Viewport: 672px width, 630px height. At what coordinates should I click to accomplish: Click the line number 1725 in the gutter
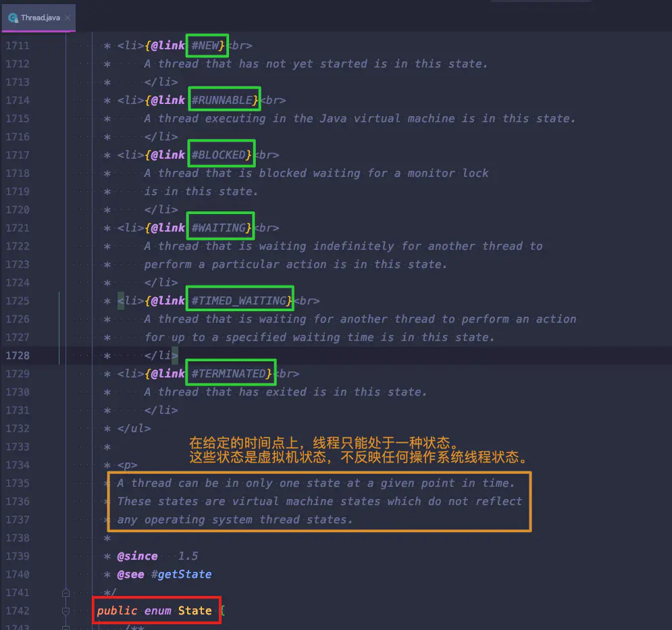click(18, 301)
